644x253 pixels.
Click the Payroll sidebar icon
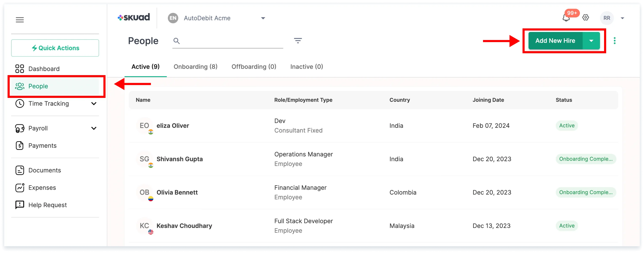coord(20,128)
